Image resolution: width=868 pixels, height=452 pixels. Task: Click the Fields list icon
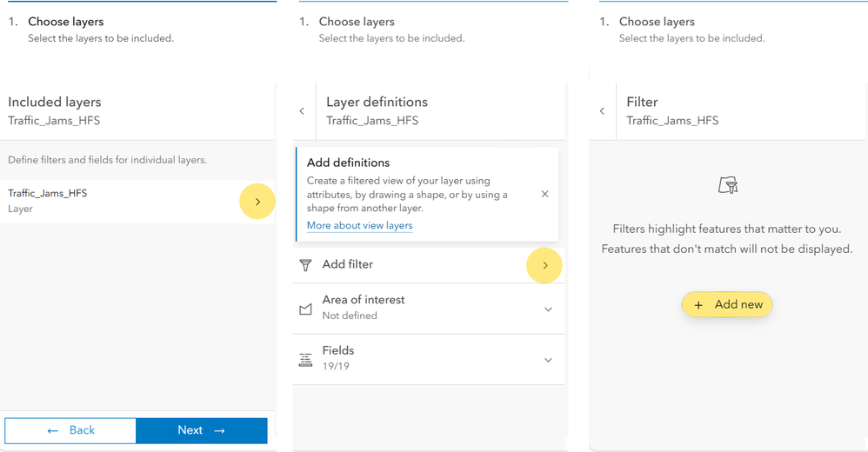(305, 360)
